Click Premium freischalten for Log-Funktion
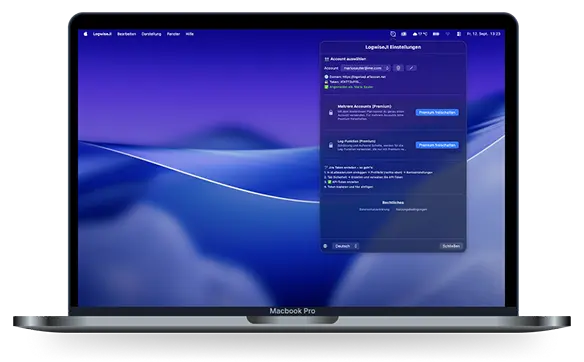This screenshot has height=362, width=584. (x=437, y=145)
